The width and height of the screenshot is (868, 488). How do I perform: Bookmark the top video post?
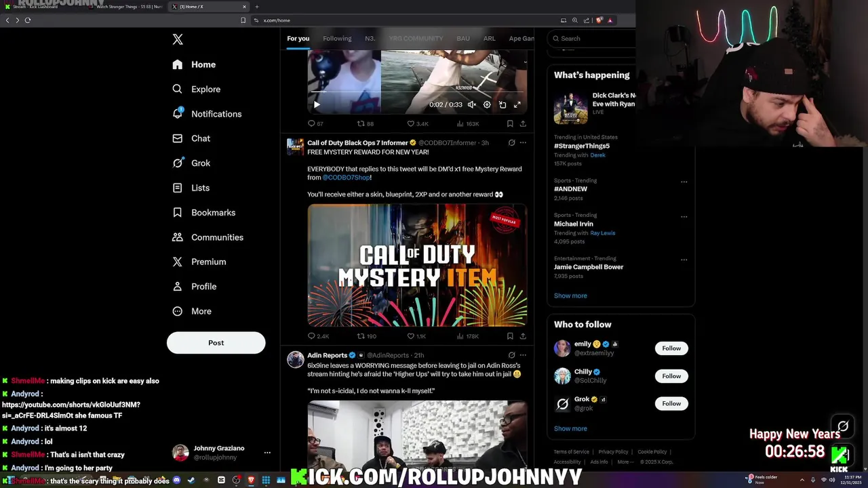point(510,123)
